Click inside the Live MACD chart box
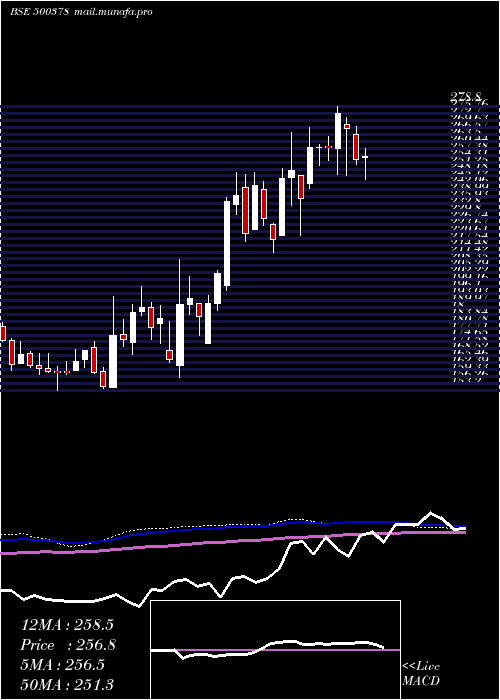The image size is (500, 700). 275,650
